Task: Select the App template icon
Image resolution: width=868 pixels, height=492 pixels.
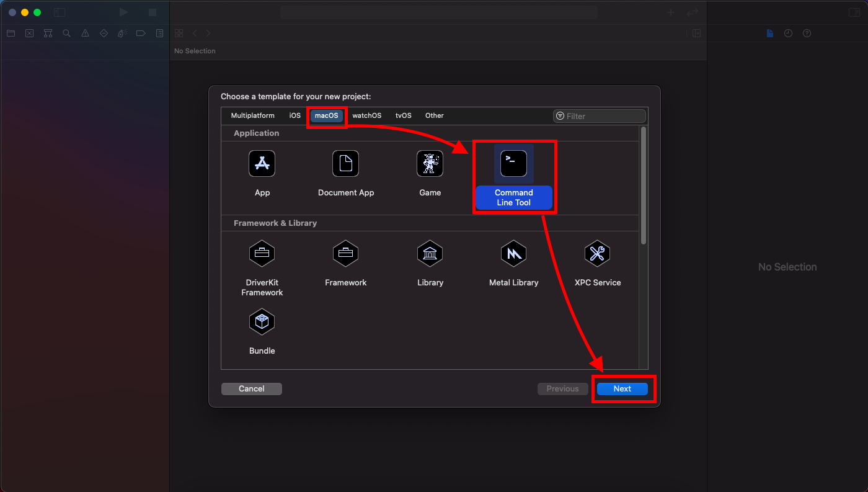Action: click(x=262, y=164)
